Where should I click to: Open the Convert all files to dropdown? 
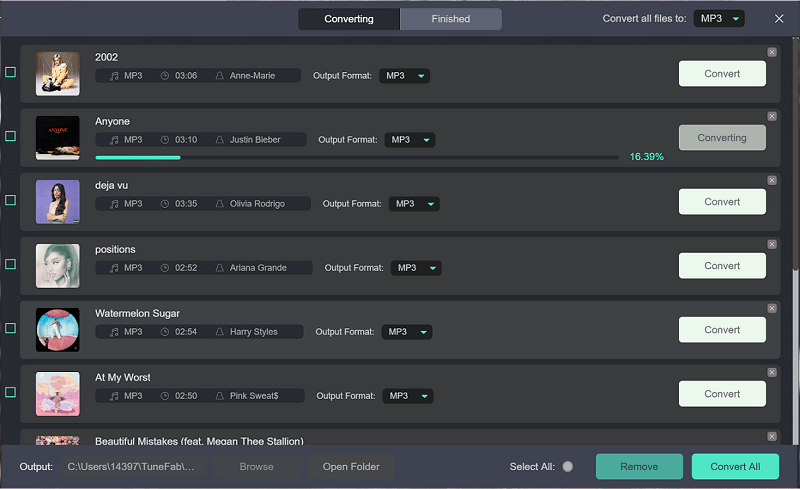click(x=720, y=19)
